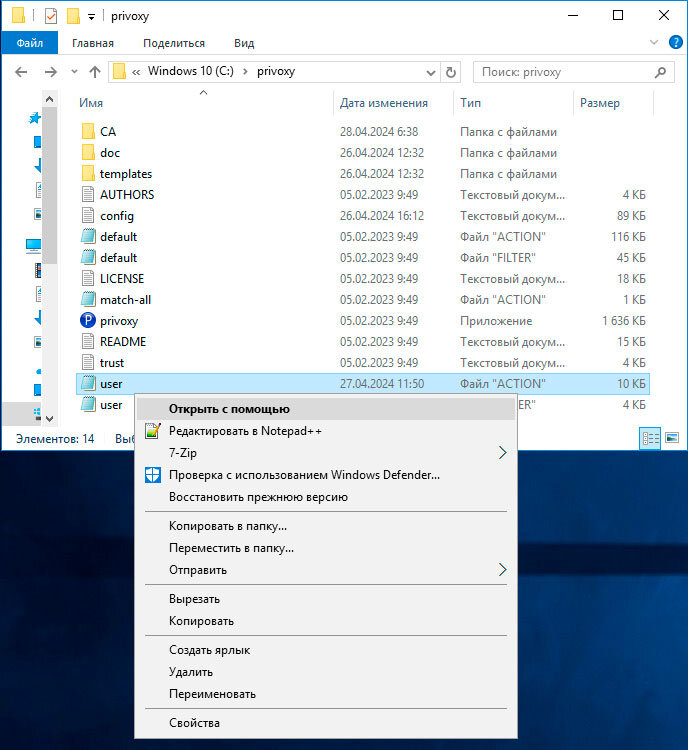Select default ACTION file icon
The image size is (688, 750).
pyautogui.click(x=88, y=237)
